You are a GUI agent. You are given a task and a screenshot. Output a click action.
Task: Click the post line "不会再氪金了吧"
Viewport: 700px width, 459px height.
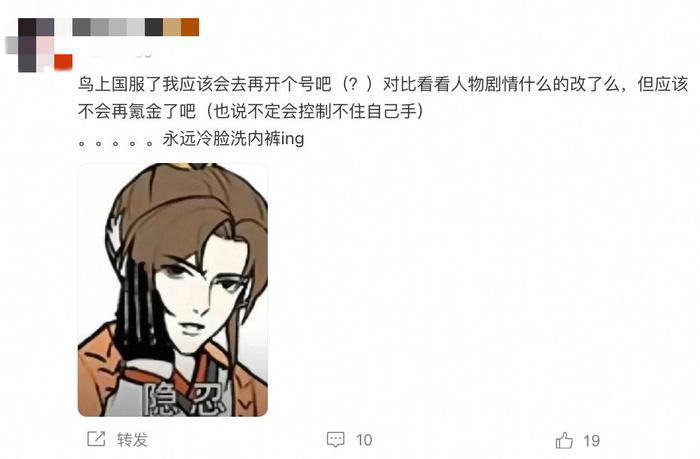pyautogui.click(x=251, y=111)
